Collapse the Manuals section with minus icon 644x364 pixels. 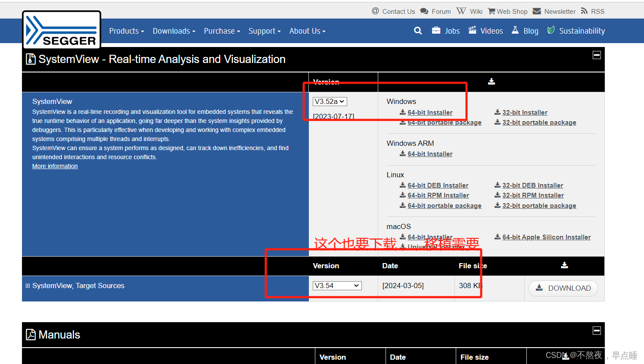pyautogui.click(x=597, y=330)
